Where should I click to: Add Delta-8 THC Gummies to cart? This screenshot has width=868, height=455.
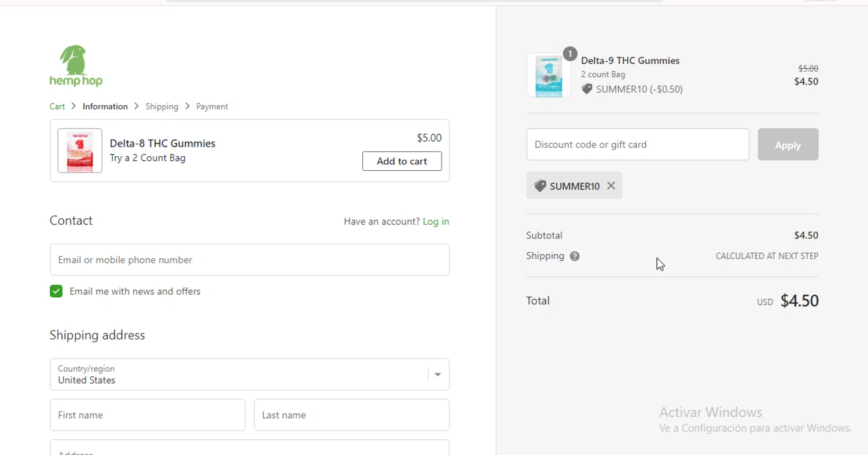(x=402, y=161)
